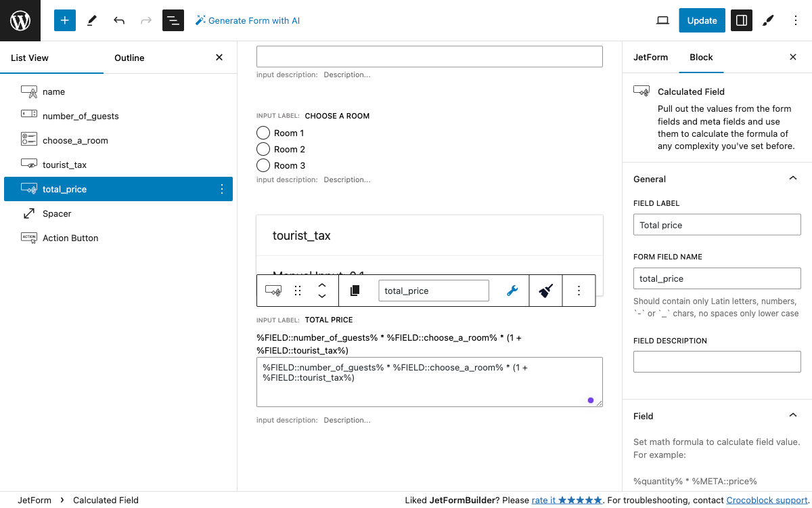
Task: Select the Room 1 radio button
Action: [263, 133]
